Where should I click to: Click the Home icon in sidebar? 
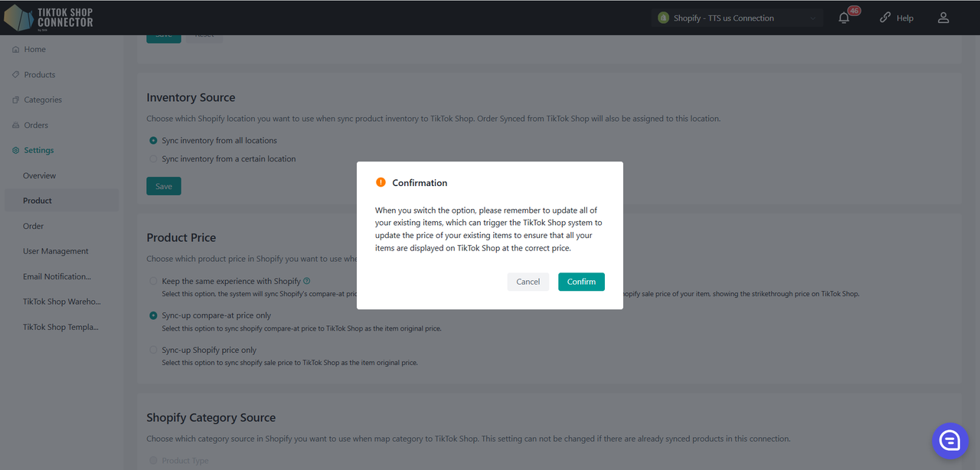(16, 50)
